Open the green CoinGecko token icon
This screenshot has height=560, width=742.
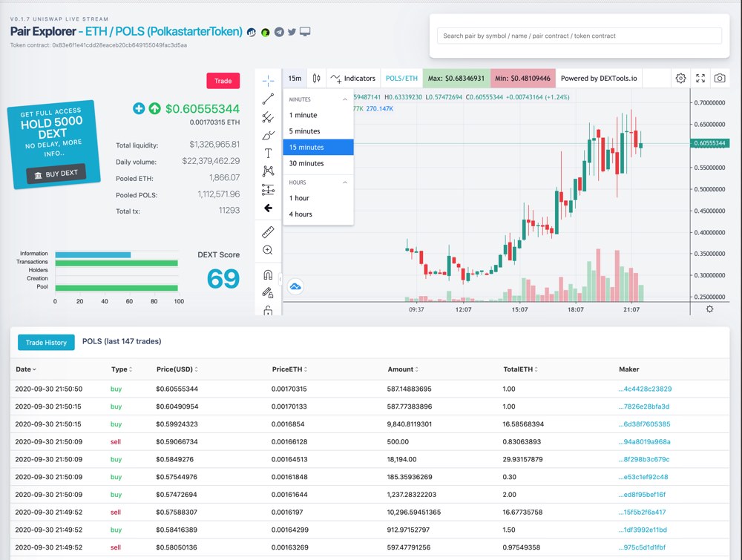click(266, 32)
